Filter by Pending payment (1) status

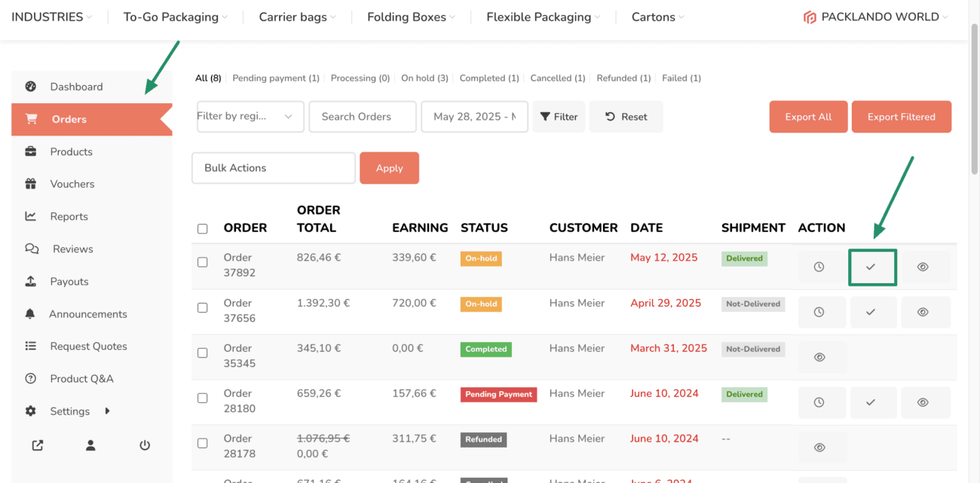276,78
